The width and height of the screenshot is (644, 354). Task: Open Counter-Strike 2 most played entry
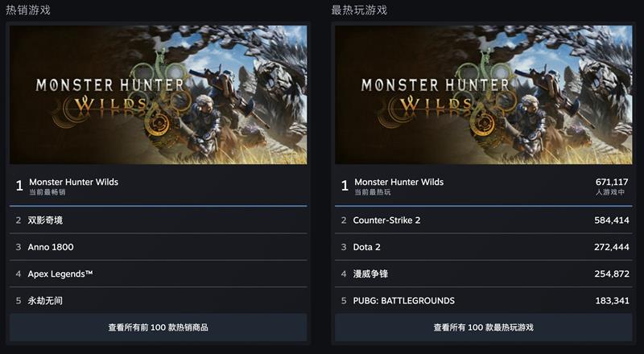484,220
